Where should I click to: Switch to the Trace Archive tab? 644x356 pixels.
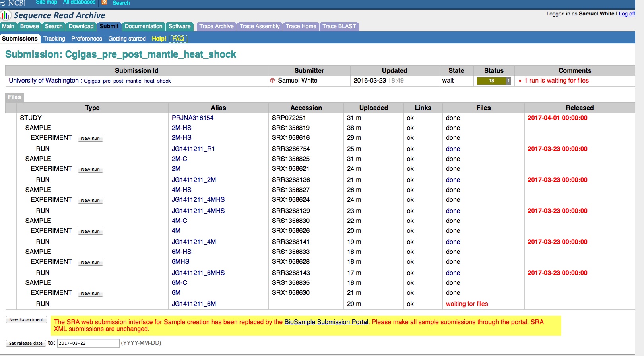(x=216, y=27)
